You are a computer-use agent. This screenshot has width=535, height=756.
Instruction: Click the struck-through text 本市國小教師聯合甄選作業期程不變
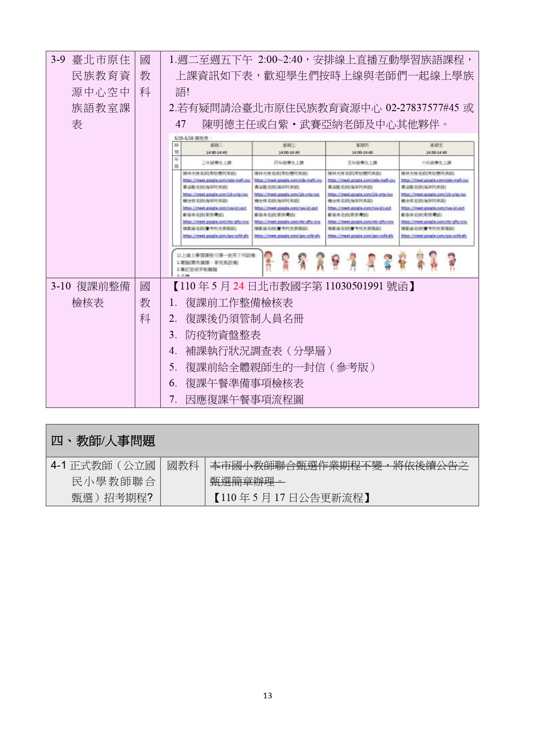296,466
